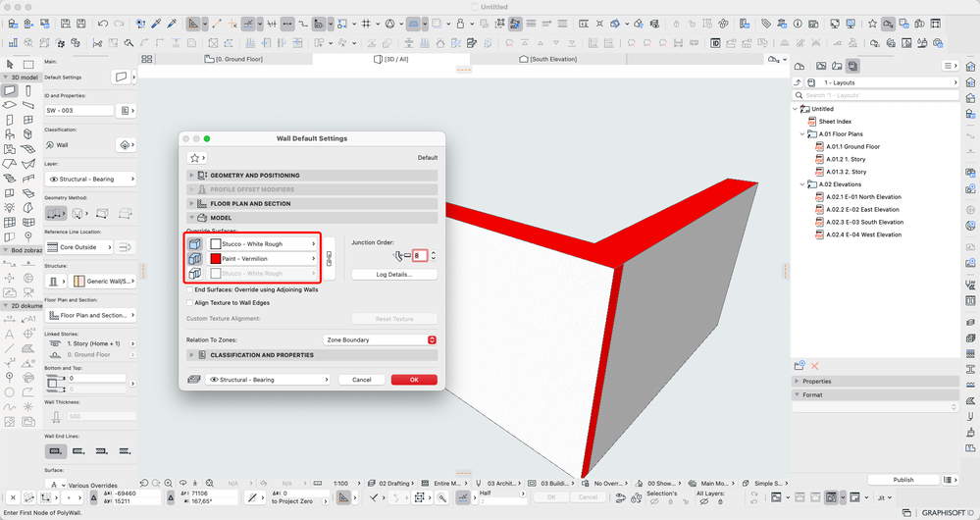The height and width of the screenshot is (520, 980).
Task: Switch to the 3D / All tab
Action: coord(390,59)
